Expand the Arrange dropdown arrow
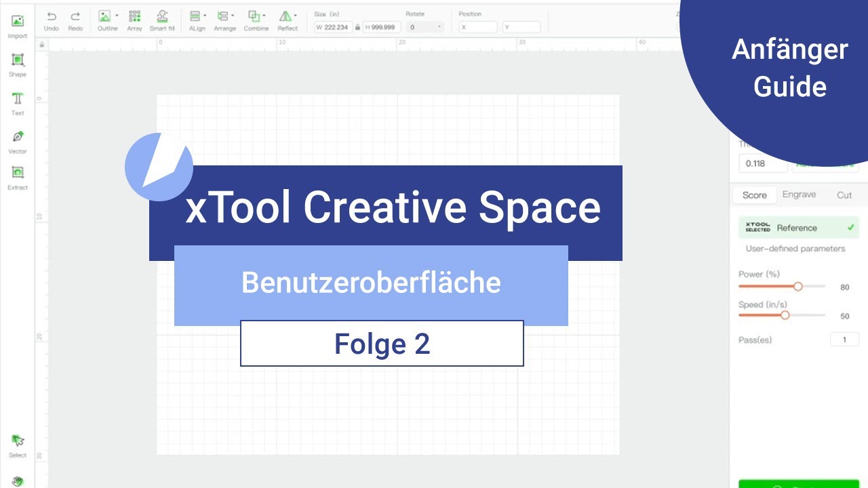868x488 pixels. (x=233, y=15)
